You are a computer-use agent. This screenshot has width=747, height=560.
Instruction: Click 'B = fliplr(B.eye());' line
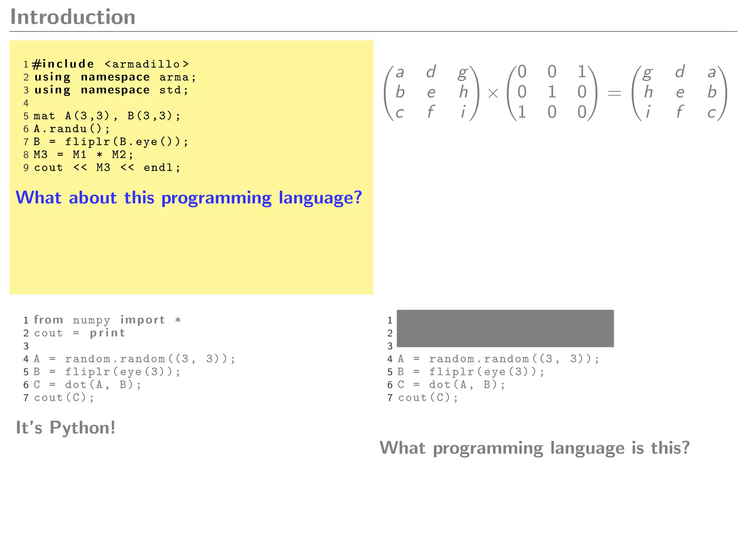(x=111, y=142)
